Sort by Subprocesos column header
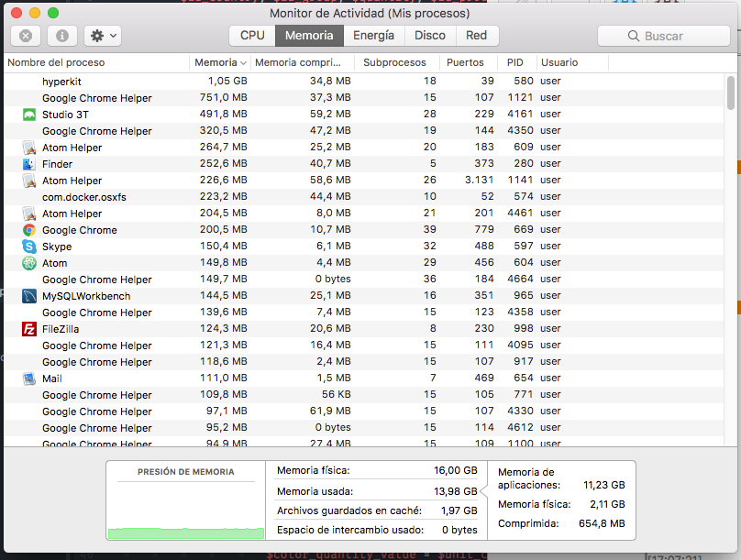The width and height of the screenshot is (741, 560). pos(396,62)
